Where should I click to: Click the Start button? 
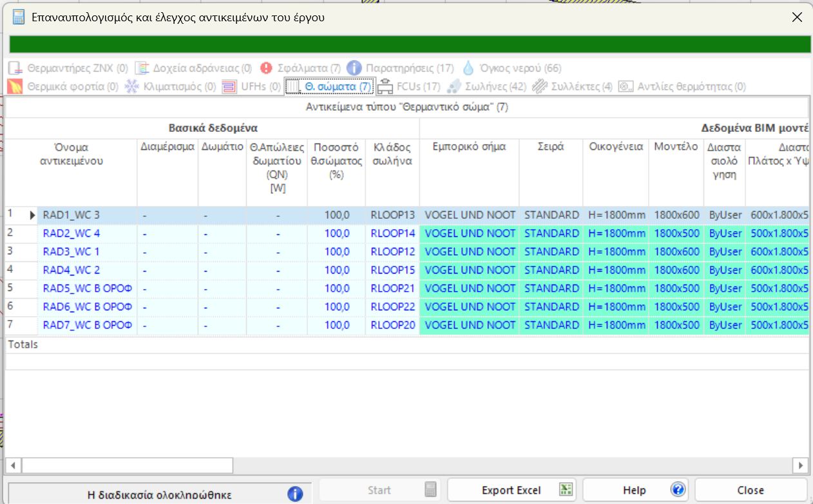(x=380, y=490)
